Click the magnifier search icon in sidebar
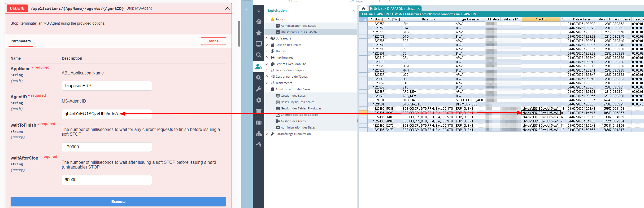644x208 pixels. [259, 55]
